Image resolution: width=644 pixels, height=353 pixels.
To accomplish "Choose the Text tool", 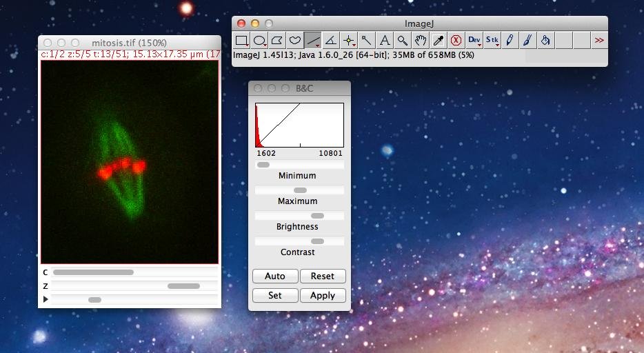I will pos(385,41).
